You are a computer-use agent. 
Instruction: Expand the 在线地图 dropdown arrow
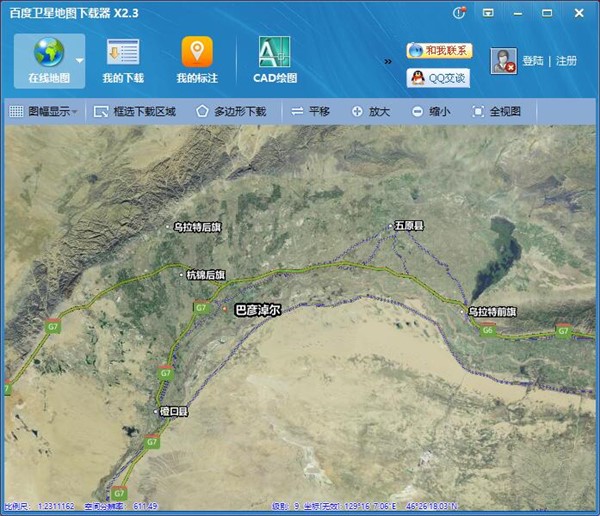80,60
